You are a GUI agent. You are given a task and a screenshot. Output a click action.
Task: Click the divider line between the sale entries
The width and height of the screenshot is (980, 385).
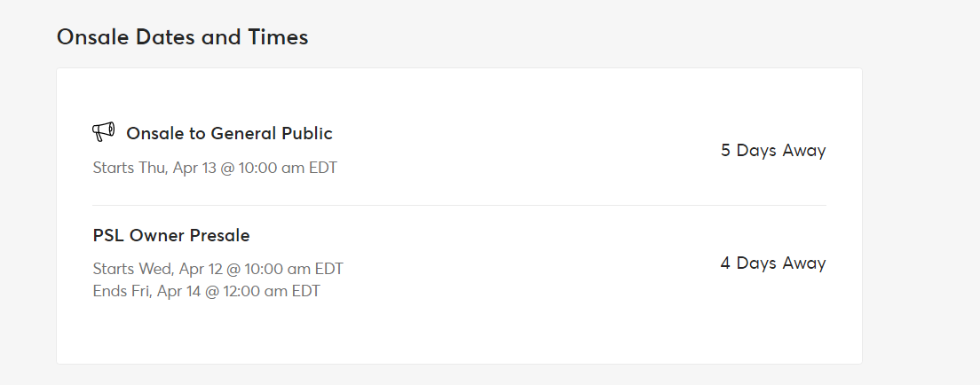(460, 205)
